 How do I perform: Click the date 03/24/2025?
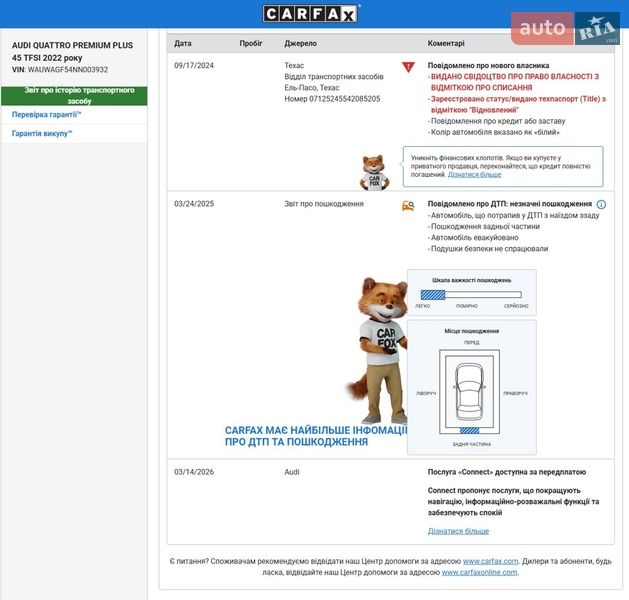(194, 204)
